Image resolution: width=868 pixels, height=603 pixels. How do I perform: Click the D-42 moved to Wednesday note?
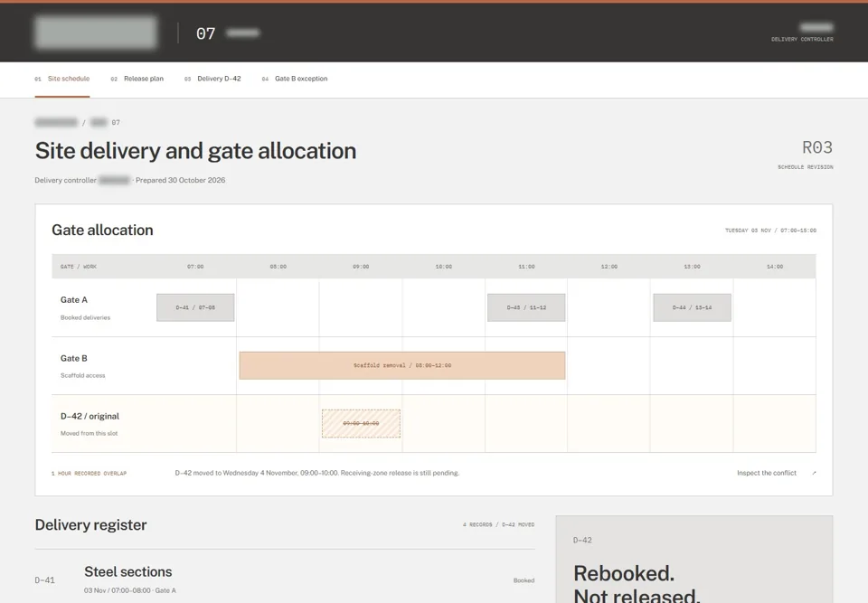tap(317, 473)
